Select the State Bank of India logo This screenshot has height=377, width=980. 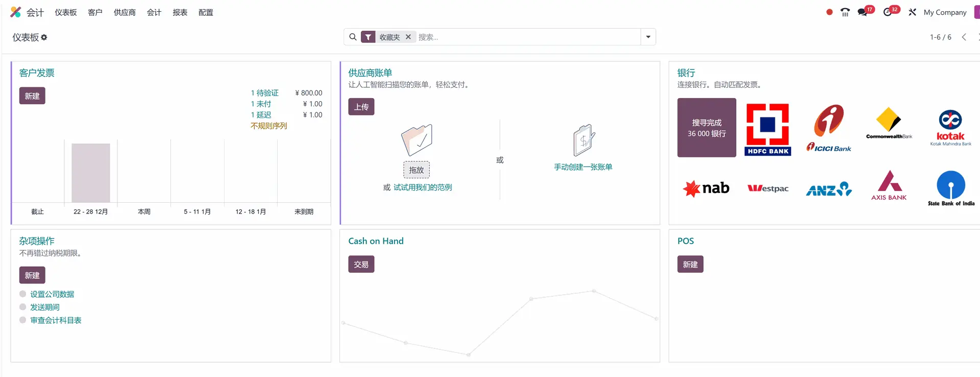point(951,188)
